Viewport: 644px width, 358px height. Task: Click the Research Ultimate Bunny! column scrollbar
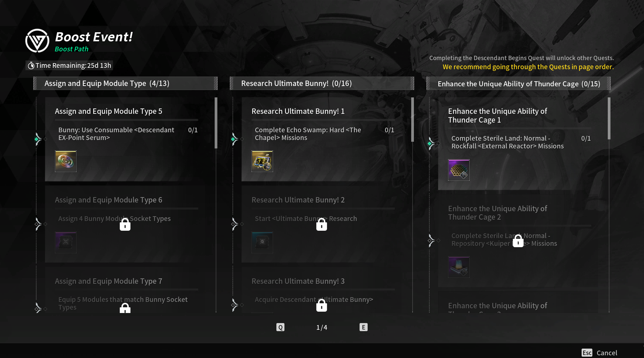pos(413,120)
